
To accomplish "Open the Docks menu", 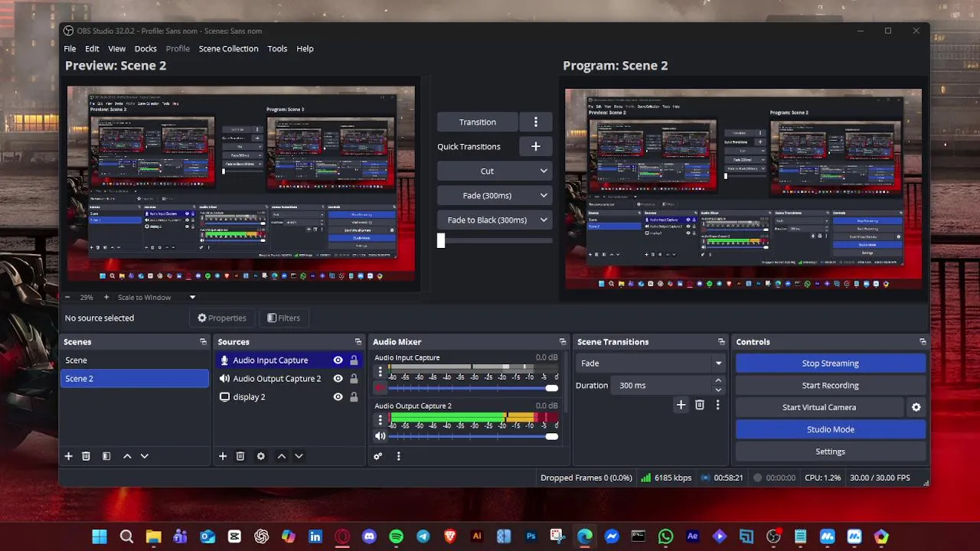I will pos(145,48).
